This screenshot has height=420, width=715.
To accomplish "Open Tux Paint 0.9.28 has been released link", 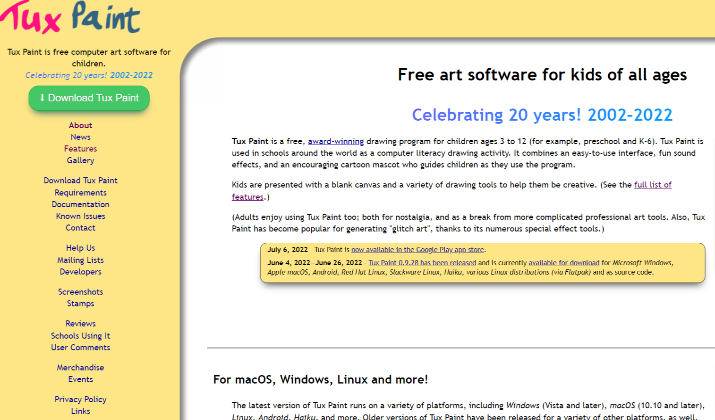I will coord(422,263).
